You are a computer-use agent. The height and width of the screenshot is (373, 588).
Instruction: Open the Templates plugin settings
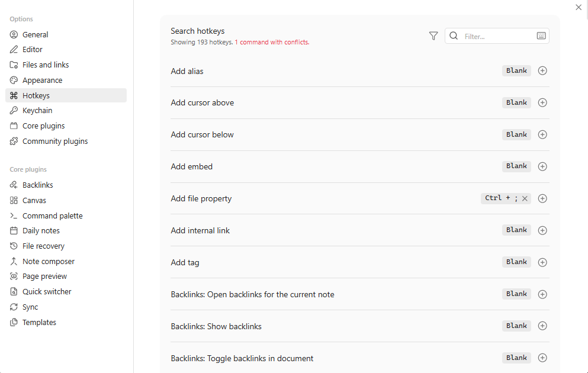click(x=39, y=323)
